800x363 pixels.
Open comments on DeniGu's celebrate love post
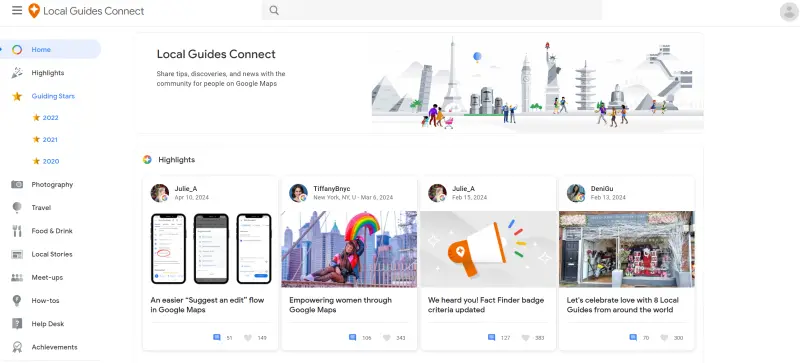(x=633, y=337)
